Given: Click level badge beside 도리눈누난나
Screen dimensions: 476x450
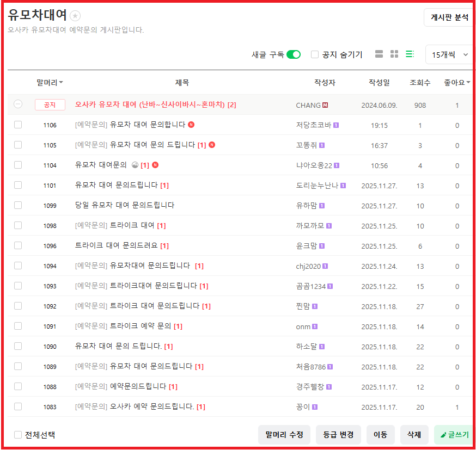Looking at the screenshot, I should click(x=343, y=186).
